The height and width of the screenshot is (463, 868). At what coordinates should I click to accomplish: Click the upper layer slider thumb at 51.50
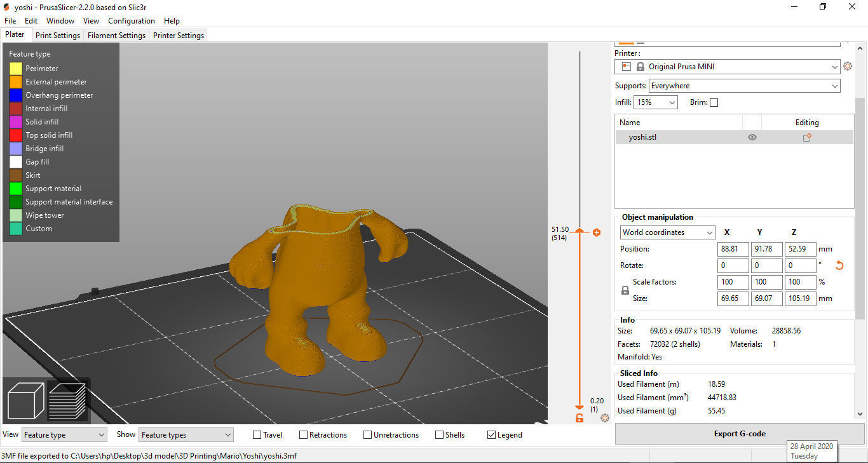click(x=580, y=231)
